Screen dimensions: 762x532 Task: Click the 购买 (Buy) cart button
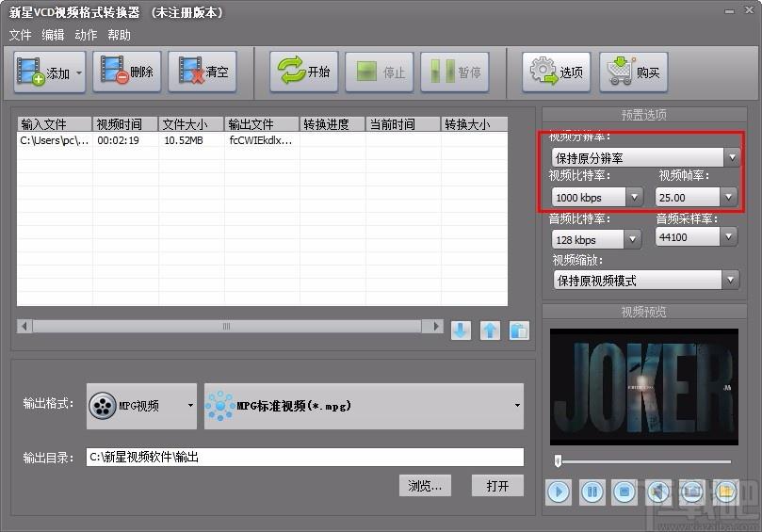click(634, 72)
